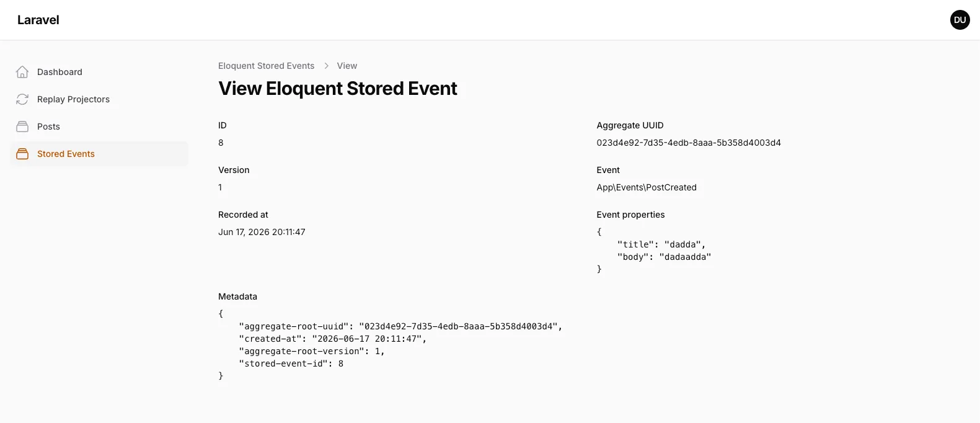Click the Recorded at label
The image size is (980, 423).
click(x=243, y=215)
